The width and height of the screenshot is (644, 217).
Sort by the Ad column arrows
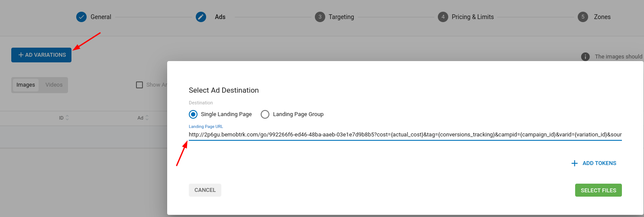tap(147, 118)
